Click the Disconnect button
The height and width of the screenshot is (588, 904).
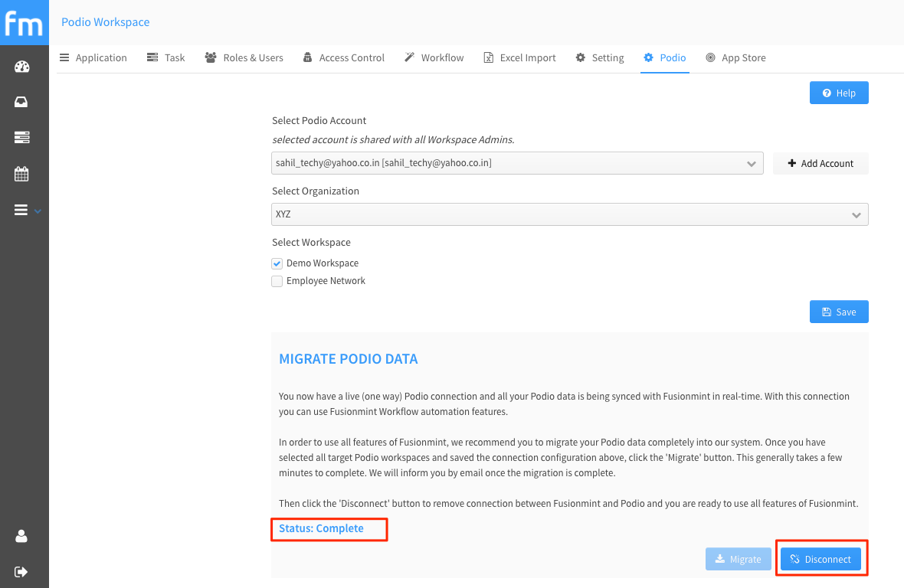pos(820,559)
